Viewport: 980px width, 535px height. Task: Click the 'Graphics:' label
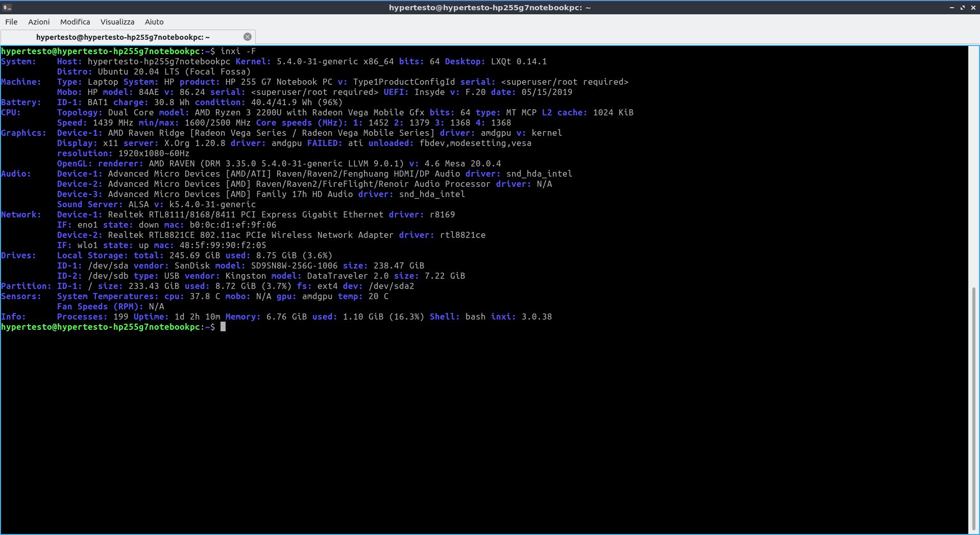coord(23,133)
